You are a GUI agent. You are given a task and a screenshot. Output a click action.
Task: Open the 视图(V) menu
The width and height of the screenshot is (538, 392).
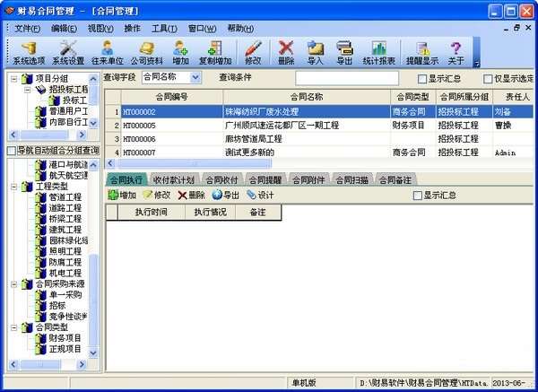[x=100, y=29]
